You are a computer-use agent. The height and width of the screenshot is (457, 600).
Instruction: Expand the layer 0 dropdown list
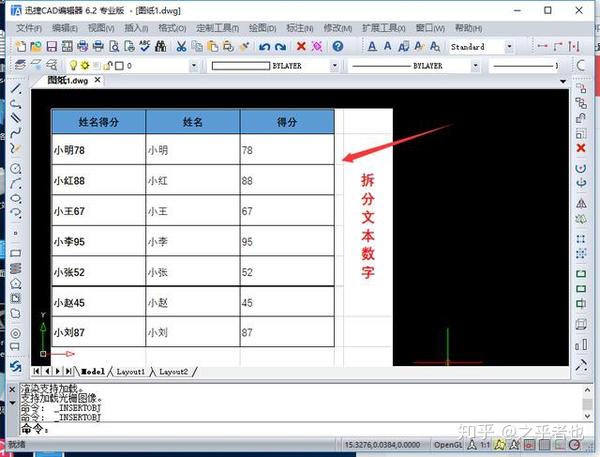pos(194,66)
